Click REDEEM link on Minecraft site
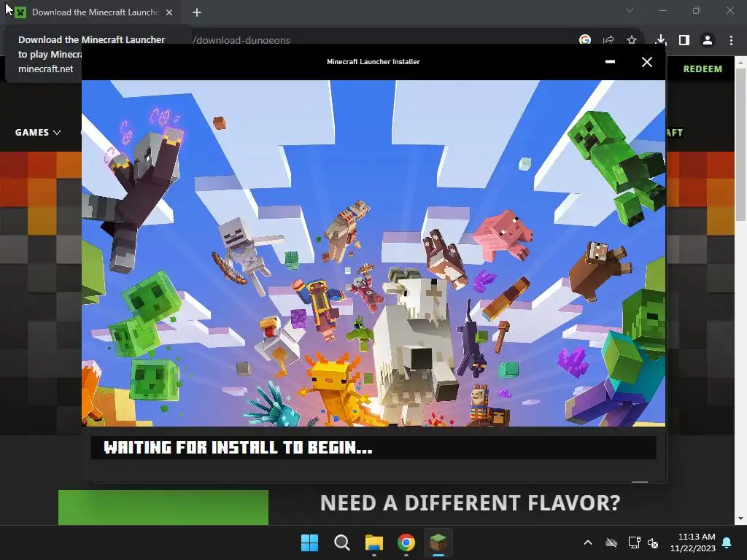 (703, 69)
